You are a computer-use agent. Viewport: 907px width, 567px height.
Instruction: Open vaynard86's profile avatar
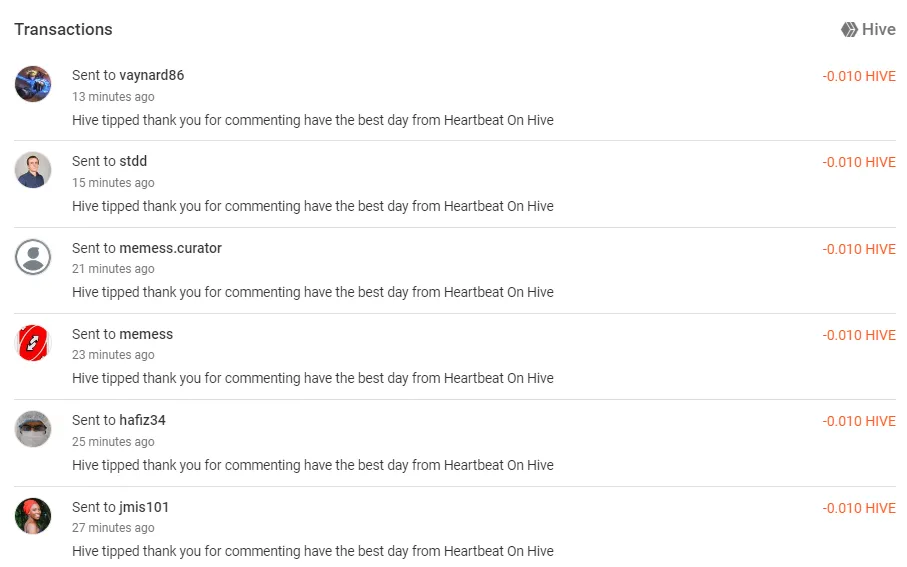click(33, 84)
